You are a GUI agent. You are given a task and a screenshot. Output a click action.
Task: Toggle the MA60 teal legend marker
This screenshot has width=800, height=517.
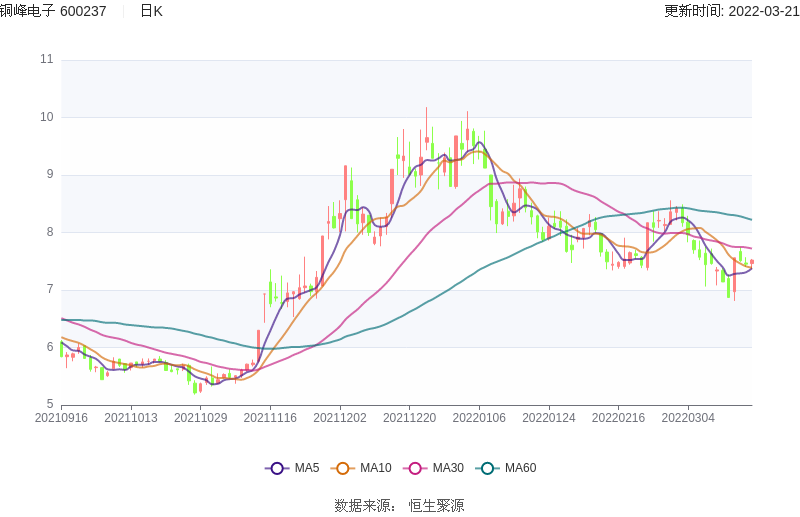point(488,468)
